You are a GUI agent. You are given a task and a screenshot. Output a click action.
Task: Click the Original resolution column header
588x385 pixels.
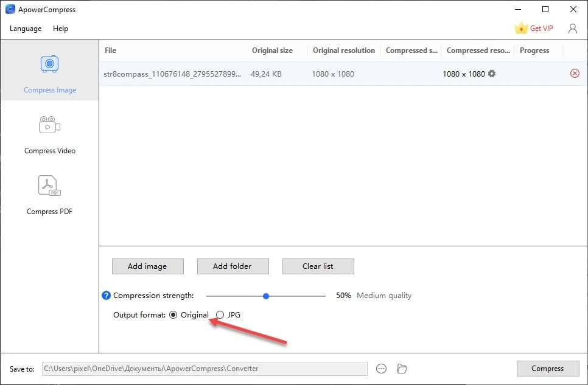click(x=344, y=50)
